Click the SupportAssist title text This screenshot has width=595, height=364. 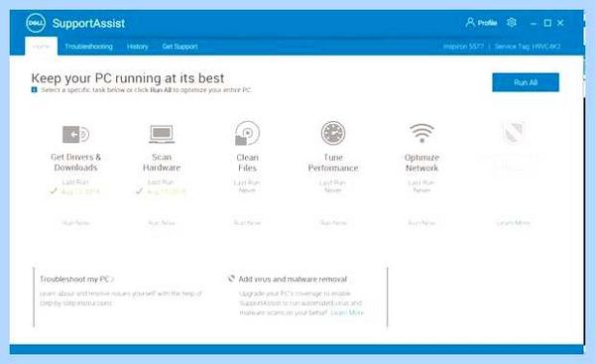88,23
